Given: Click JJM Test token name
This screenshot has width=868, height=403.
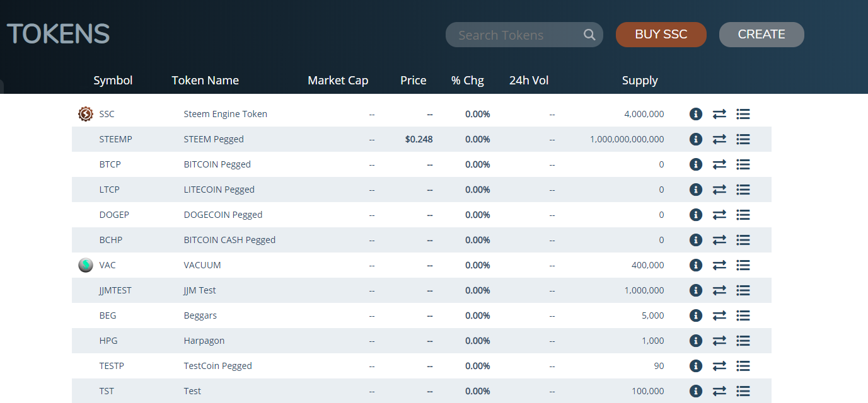Looking at the screenshot, I should point(200,290).
